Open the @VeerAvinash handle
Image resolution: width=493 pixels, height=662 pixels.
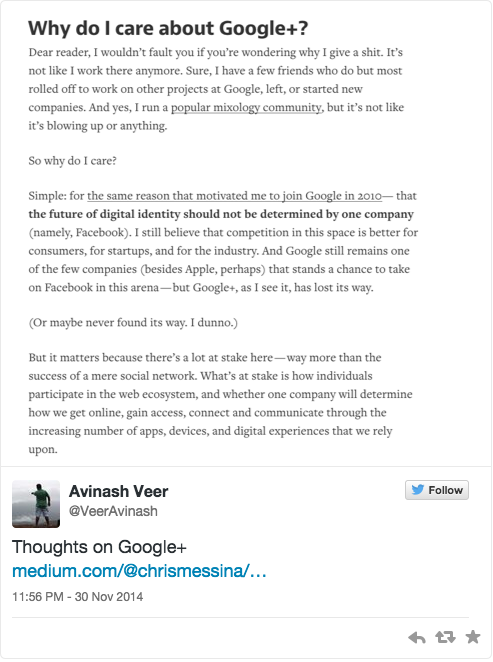point(113,511)
